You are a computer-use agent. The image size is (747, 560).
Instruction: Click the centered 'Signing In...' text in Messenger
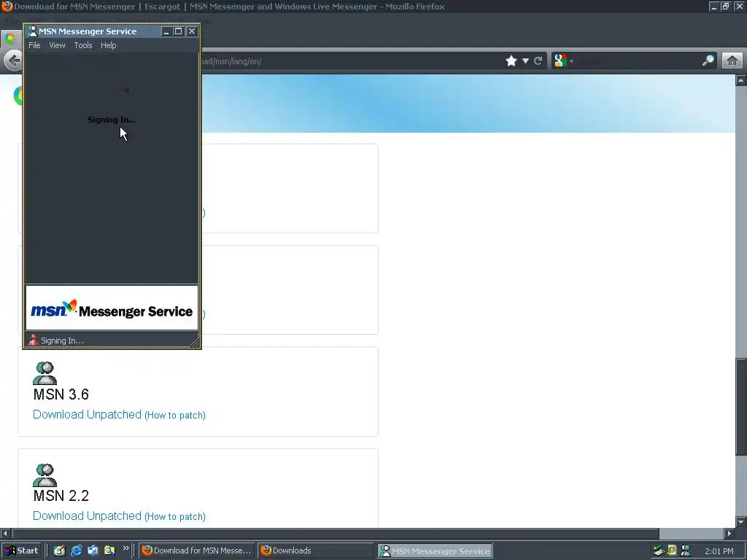112,120
